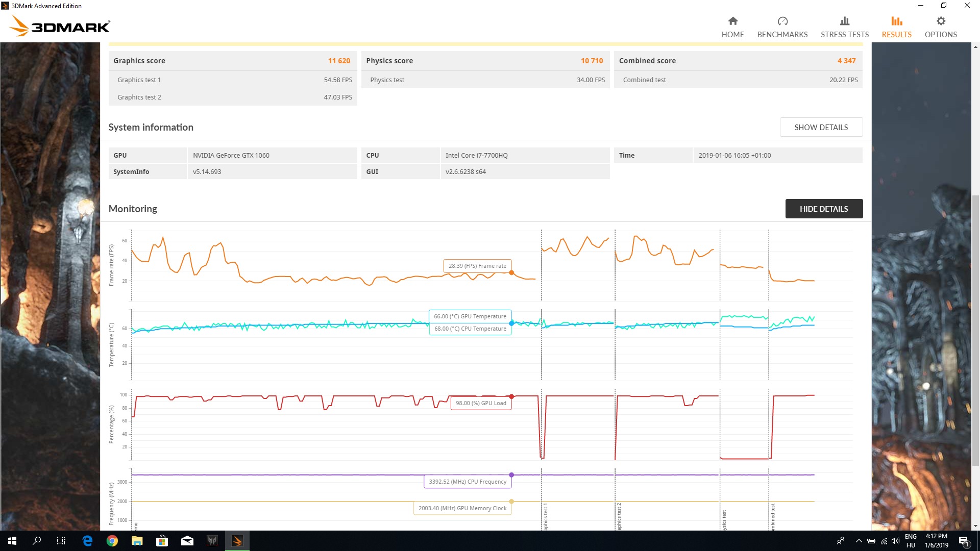The height and width of the screenshot is (551, 980).
Task: Open the OPTIONS tab
Action: click(940, 27)
